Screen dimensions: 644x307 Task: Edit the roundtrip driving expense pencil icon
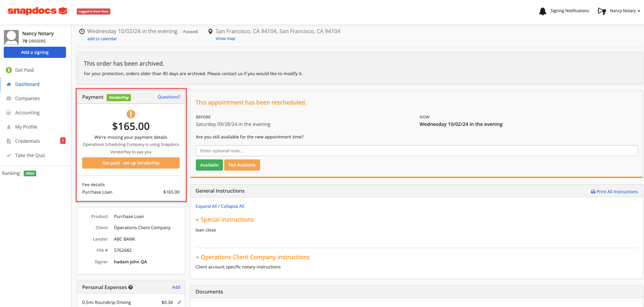(x=180, y=302)
